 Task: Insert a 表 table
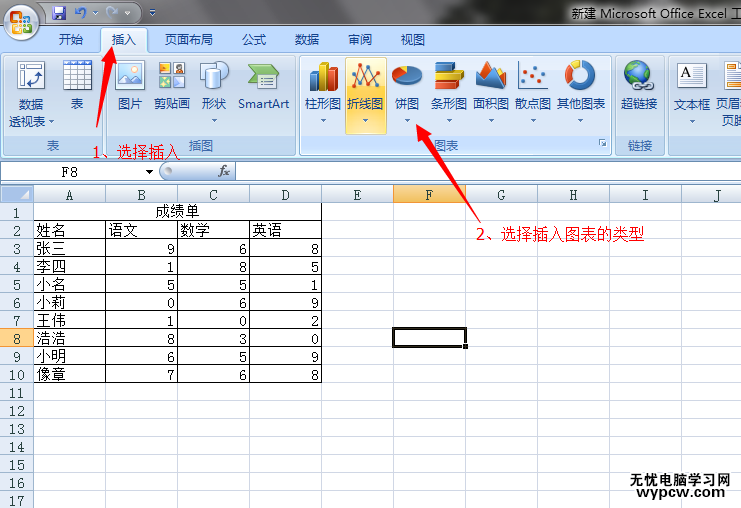coord(77,85)
